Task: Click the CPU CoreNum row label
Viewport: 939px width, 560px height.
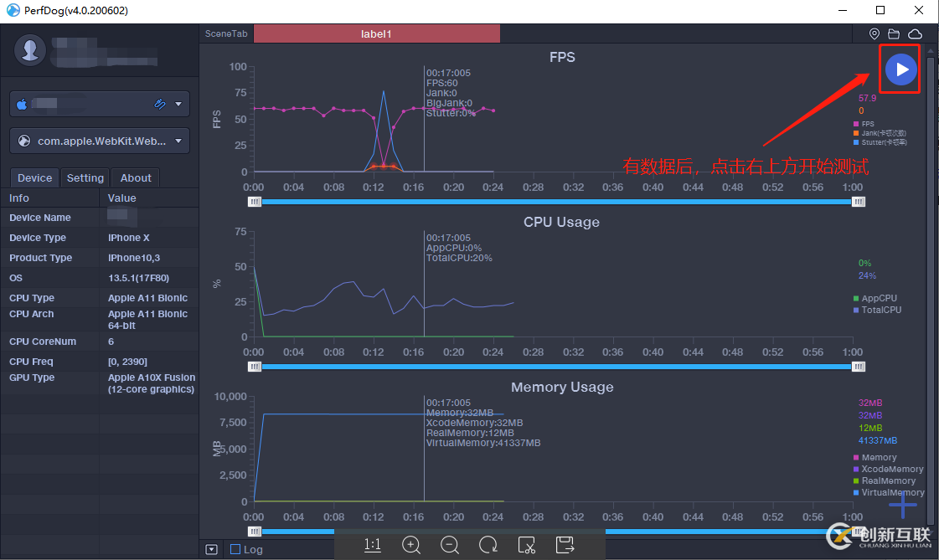Action: coord(43,342)
